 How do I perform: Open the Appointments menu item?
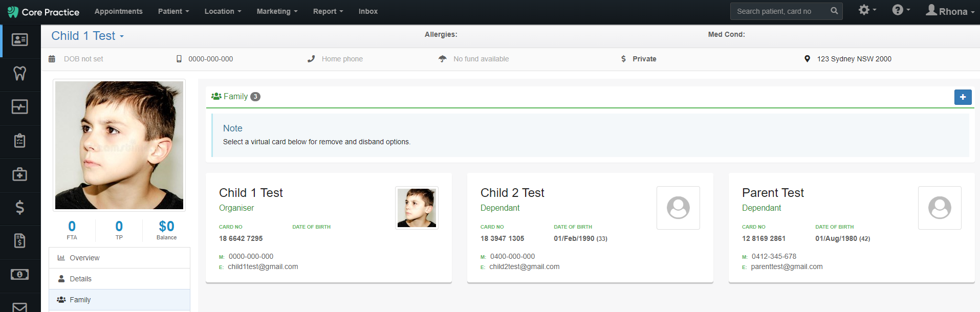pyautogui.click(x=119, y=11)
